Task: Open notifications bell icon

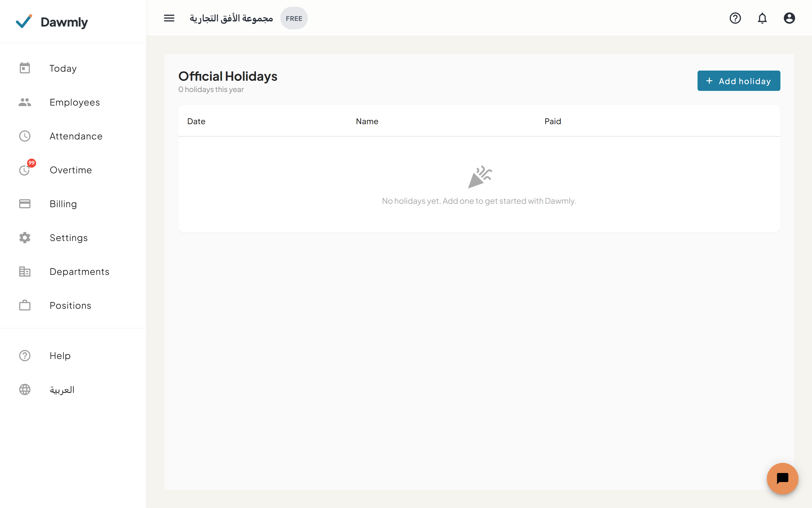Action: (762, 18)
